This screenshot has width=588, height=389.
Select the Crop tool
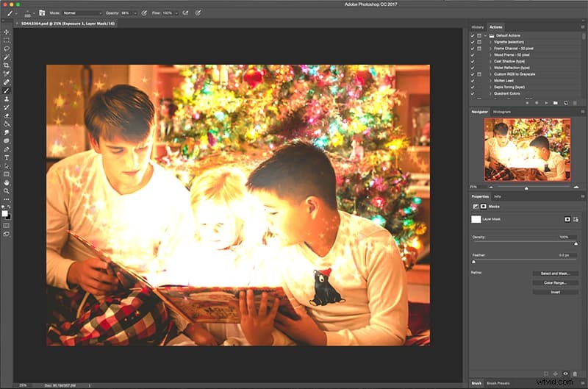(7, 65)
